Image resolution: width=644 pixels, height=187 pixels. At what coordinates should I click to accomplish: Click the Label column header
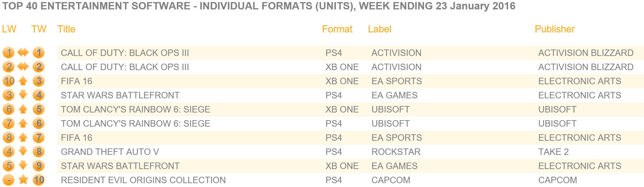pos(380,29)
